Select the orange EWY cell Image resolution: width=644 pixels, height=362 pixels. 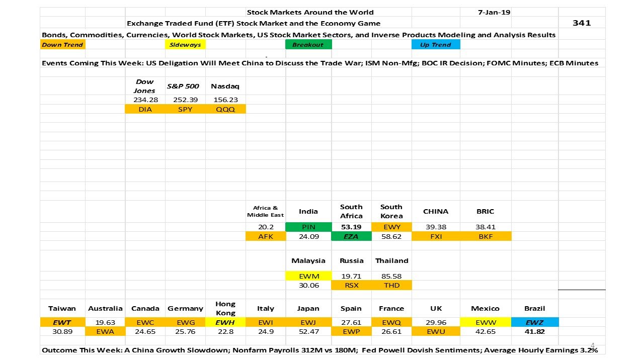(391, 227)
